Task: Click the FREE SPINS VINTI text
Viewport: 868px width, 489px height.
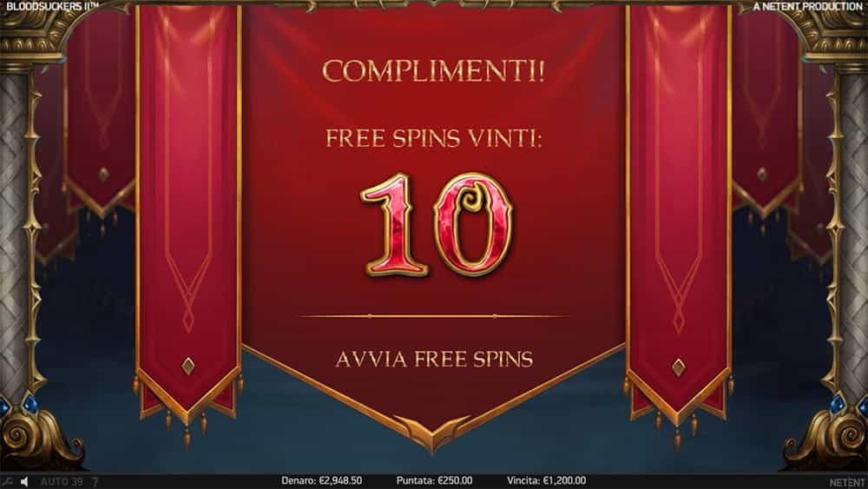Action: (x=434, y=138)
